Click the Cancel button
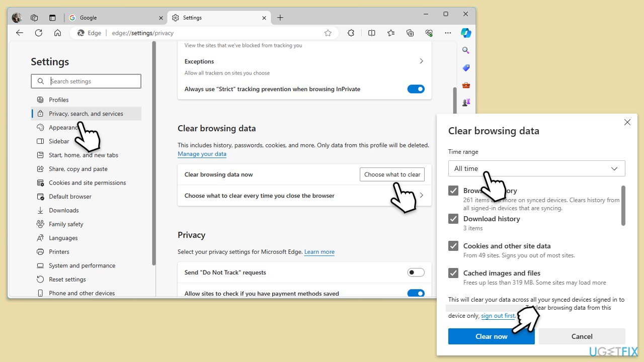The width and height of the screenshot is (644, 362). click(x=582, y=336)
